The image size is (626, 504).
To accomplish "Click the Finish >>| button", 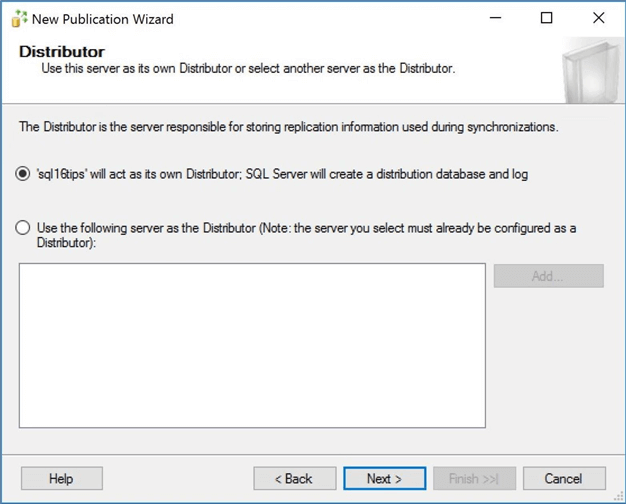I will [473, 478].
